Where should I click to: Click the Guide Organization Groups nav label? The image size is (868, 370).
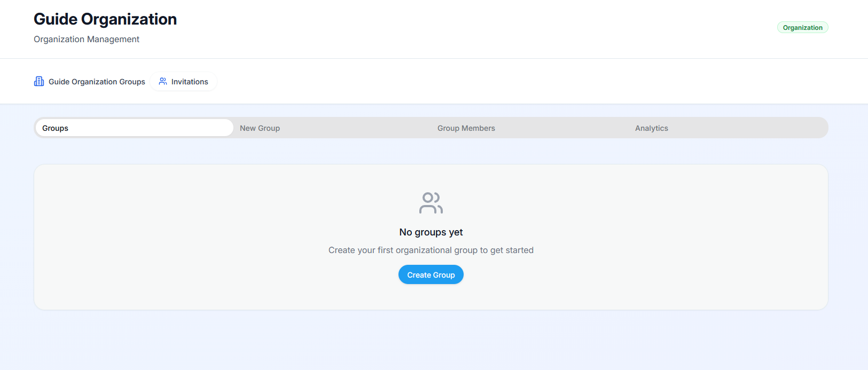[97, 82]
